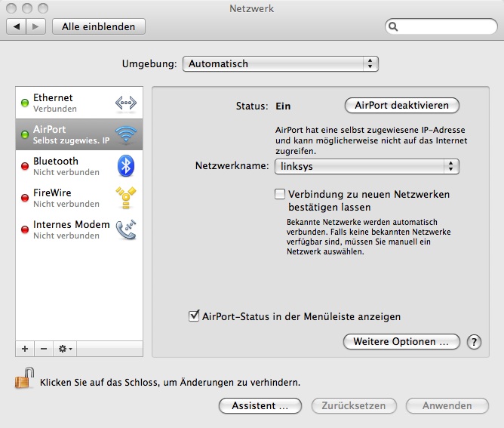Screen dimensions: 504x428
Task: Open Weitere Optionen advanced settings
Action: tap(401, 341)
